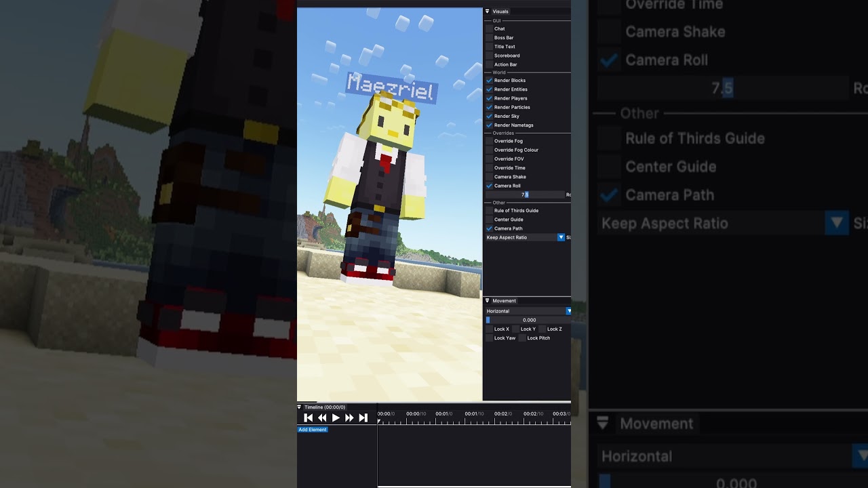Enable Camera Shake checkbox in center panel
Screen dimensions: 868x488
click(x=489, y=177)
